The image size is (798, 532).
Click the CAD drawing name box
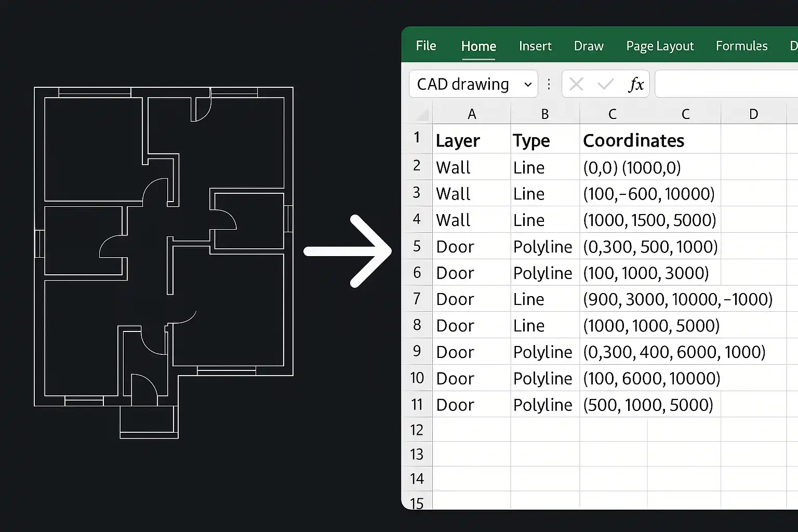tap(473, 84)
